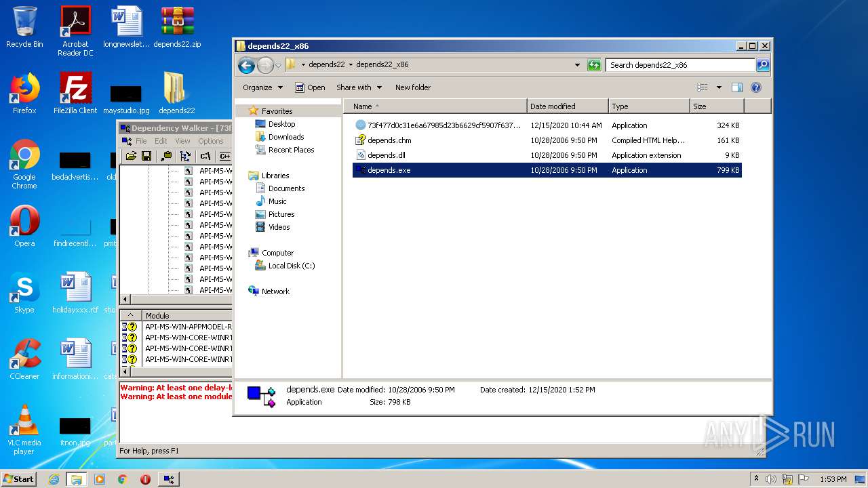
Task: Sort files by Size column header
Action: (717, 106)
